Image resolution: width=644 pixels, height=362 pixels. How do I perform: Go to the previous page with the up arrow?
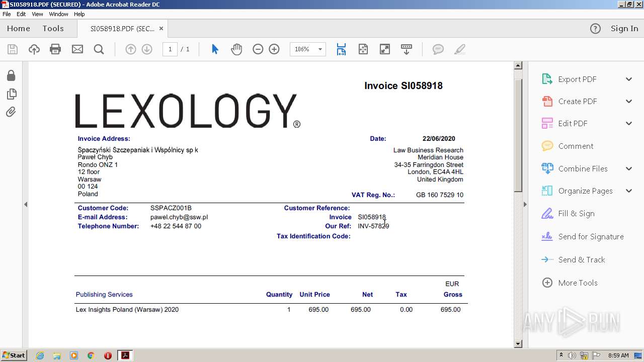[x=130, y=49]
